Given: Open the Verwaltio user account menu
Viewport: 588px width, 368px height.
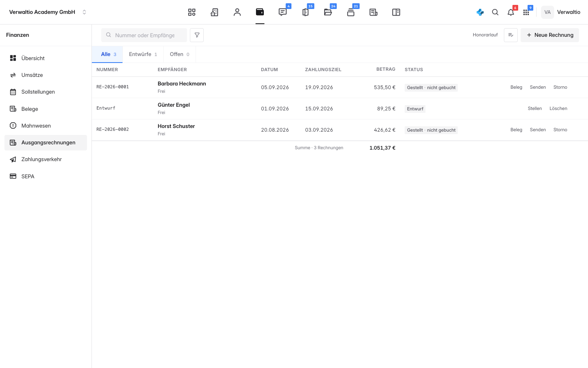Looking at the screenshot, I should (561, 12).
